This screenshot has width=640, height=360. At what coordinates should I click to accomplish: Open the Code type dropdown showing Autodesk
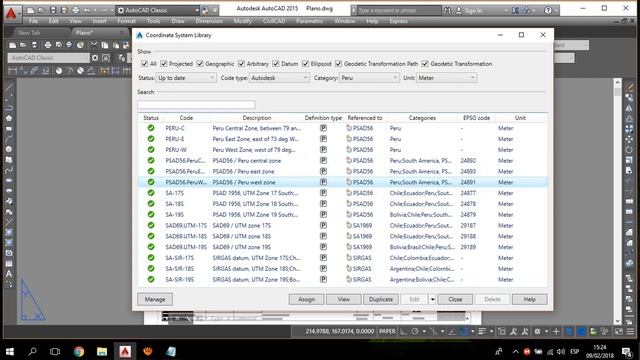point(279,78)
